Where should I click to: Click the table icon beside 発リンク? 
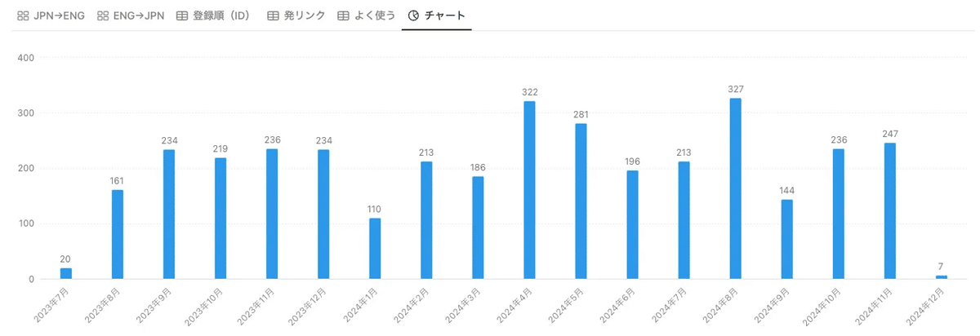pos(273,15)
